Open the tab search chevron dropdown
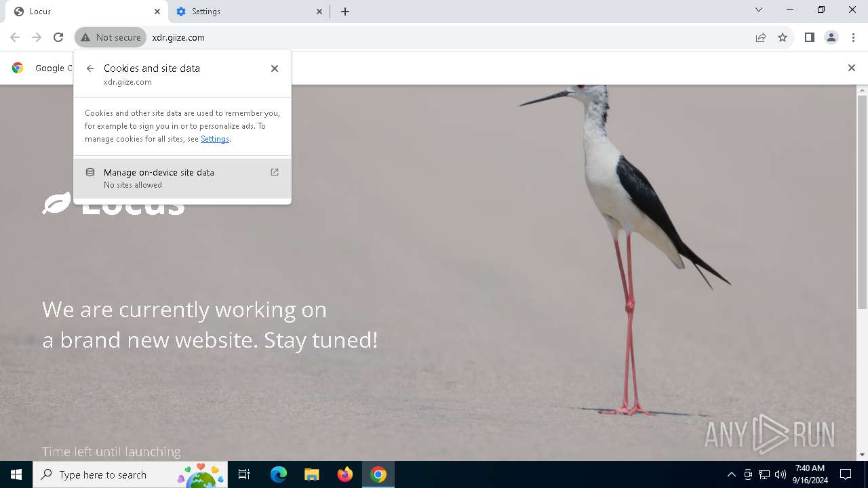 pyautogui.click(x=759, y=10)
